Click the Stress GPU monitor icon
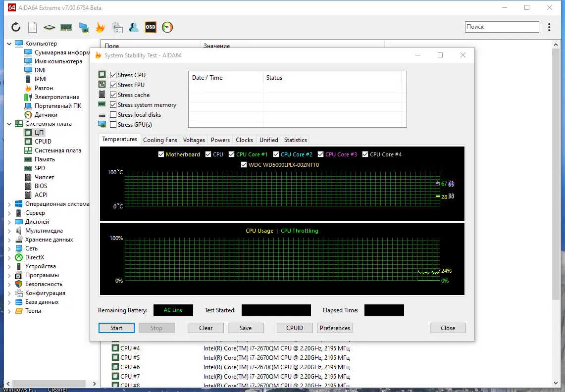 click(102, 124)
